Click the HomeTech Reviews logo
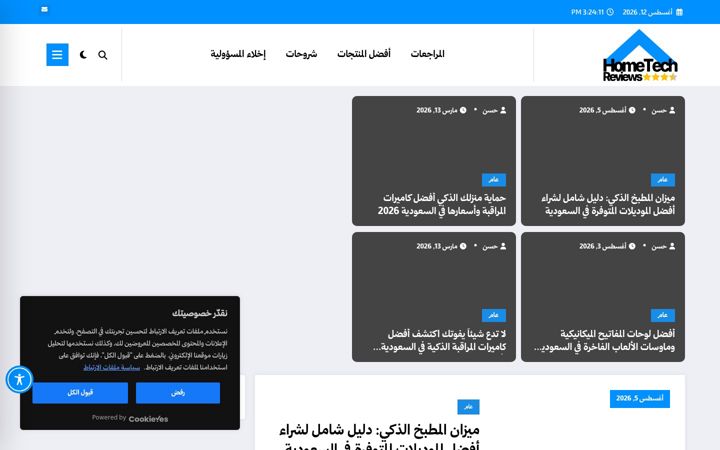This screenshot has height=450, width=720. tap(640, 56)
